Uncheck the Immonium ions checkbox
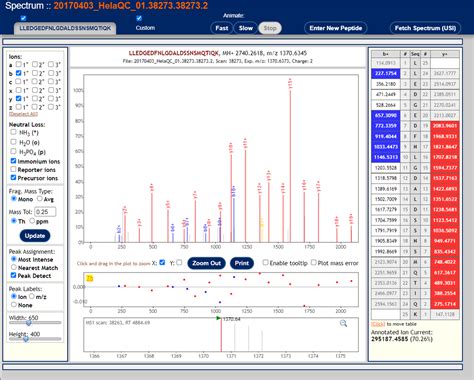 click(13, 161)
